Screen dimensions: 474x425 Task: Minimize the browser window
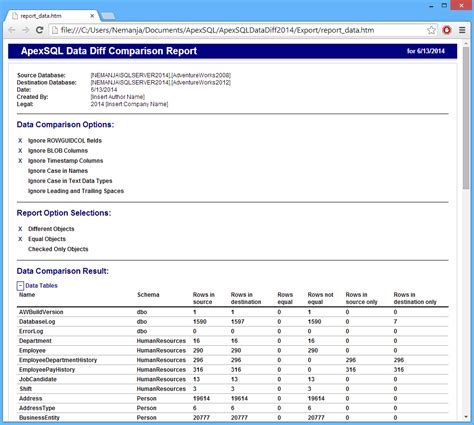point(431,6)
